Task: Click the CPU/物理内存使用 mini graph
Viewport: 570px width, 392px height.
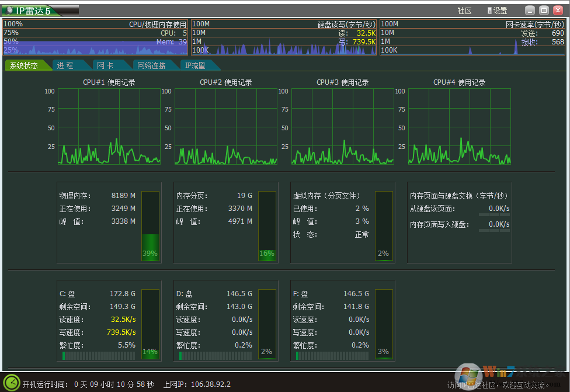Action: pyautogui.click(x=95, y=37)
